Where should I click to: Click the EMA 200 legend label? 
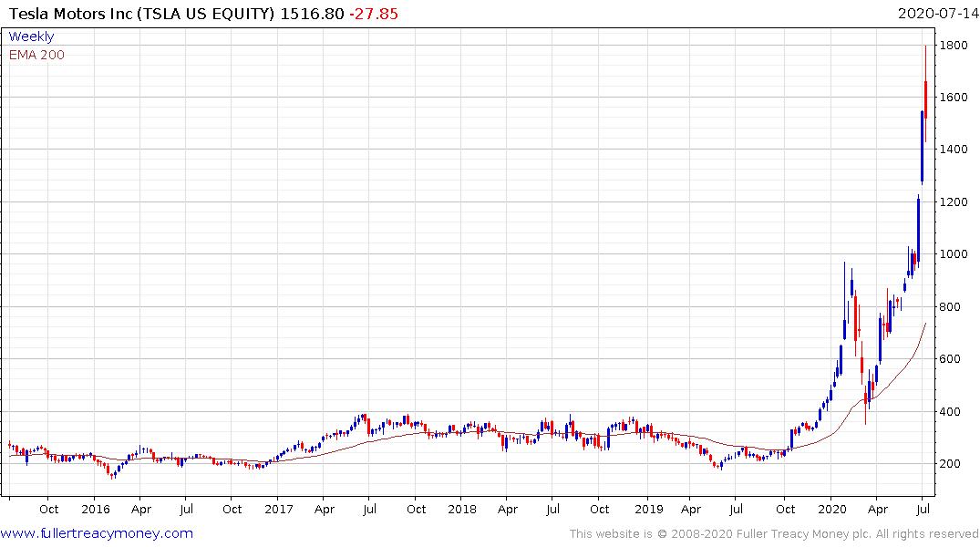[x=36, y=55]
